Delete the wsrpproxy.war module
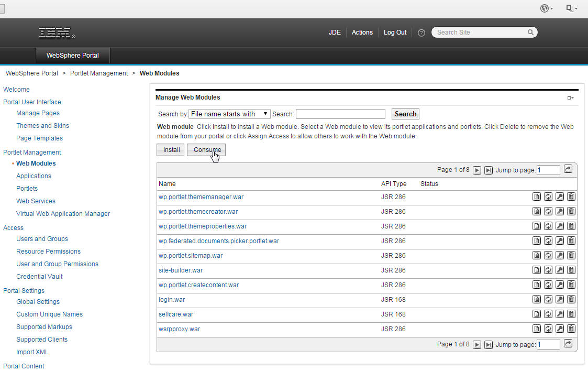 coord(571,329)
